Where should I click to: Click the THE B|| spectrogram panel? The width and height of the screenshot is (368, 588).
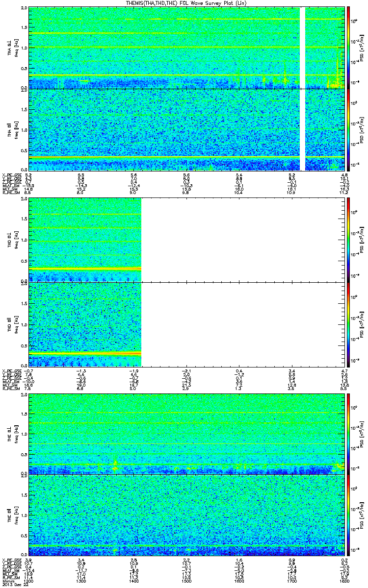pos(186,515)
